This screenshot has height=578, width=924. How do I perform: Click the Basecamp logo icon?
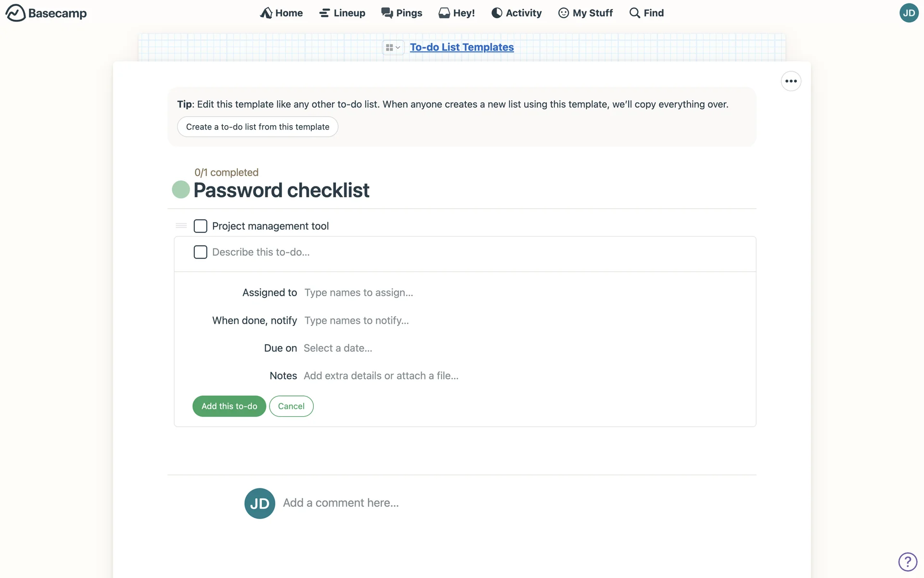pyautogui.click(x=15, y=13)
